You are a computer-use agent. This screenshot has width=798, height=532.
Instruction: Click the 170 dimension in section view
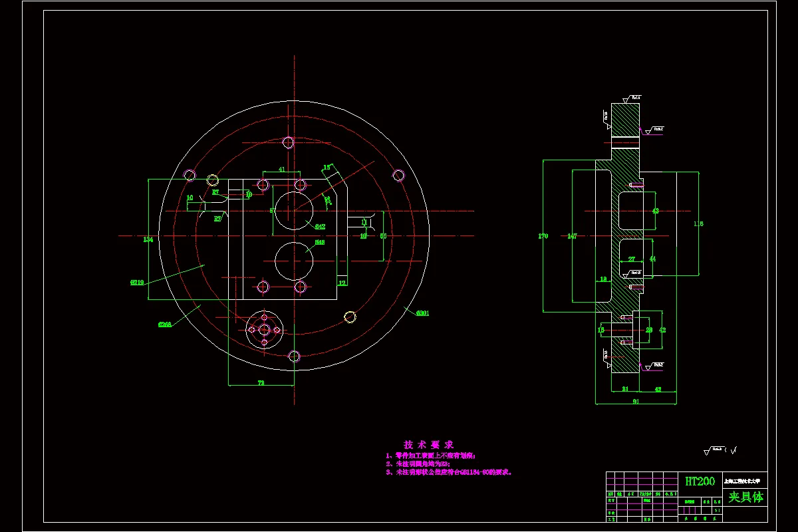(543, 236)
